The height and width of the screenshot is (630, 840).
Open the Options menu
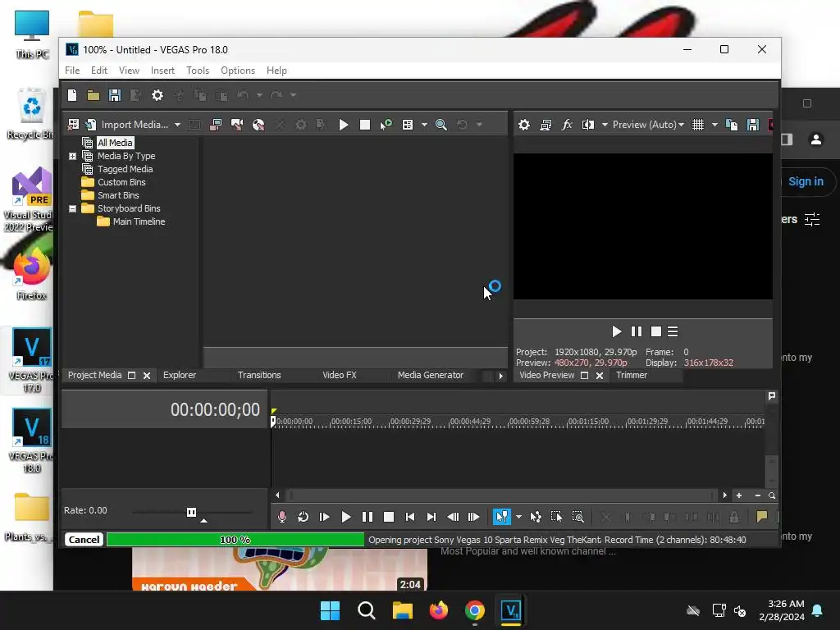click(238, 71)
